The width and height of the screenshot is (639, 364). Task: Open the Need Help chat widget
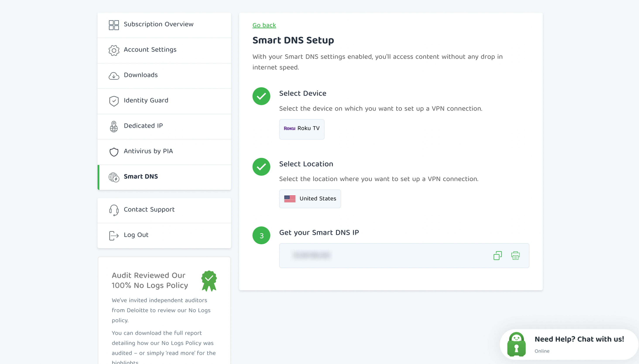click(x=569, y=344)
